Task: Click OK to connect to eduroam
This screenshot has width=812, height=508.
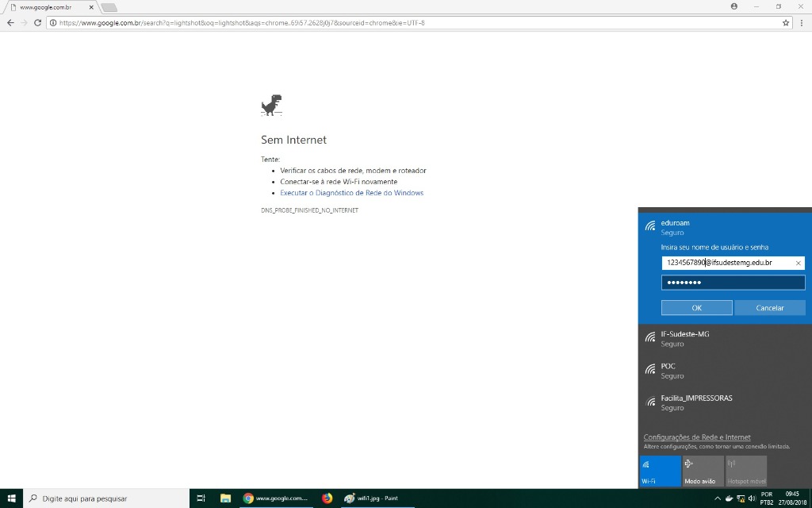Action: tap(696, 308)
